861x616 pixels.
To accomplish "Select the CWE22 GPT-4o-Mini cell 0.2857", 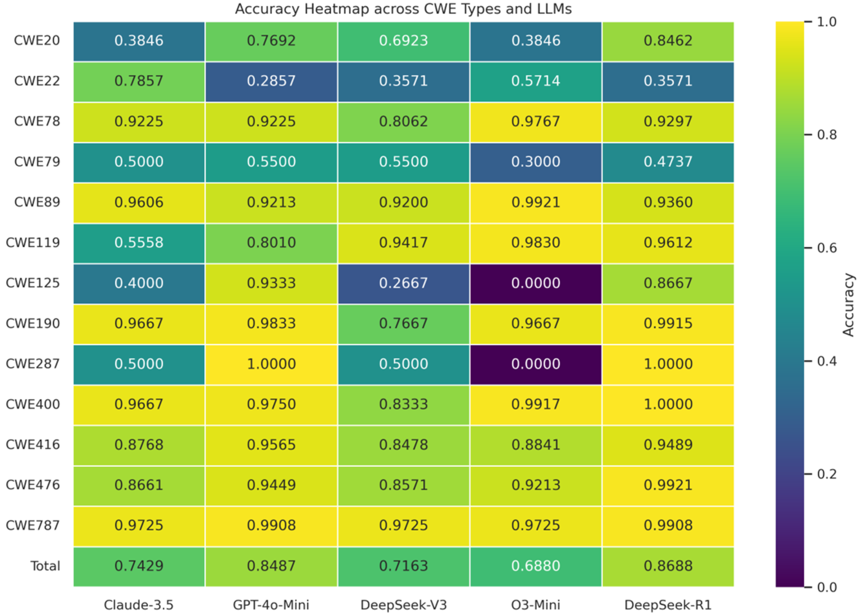I will point(271,81).
